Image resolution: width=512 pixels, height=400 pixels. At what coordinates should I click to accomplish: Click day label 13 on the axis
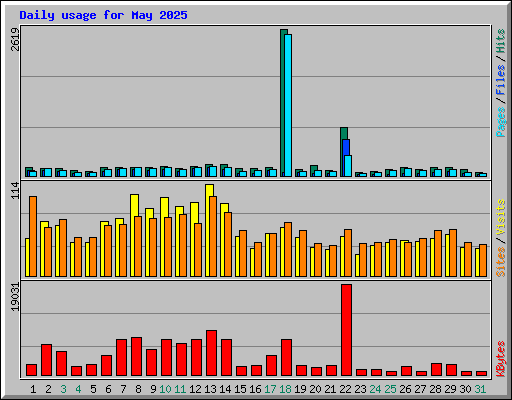tap(210, 389)
